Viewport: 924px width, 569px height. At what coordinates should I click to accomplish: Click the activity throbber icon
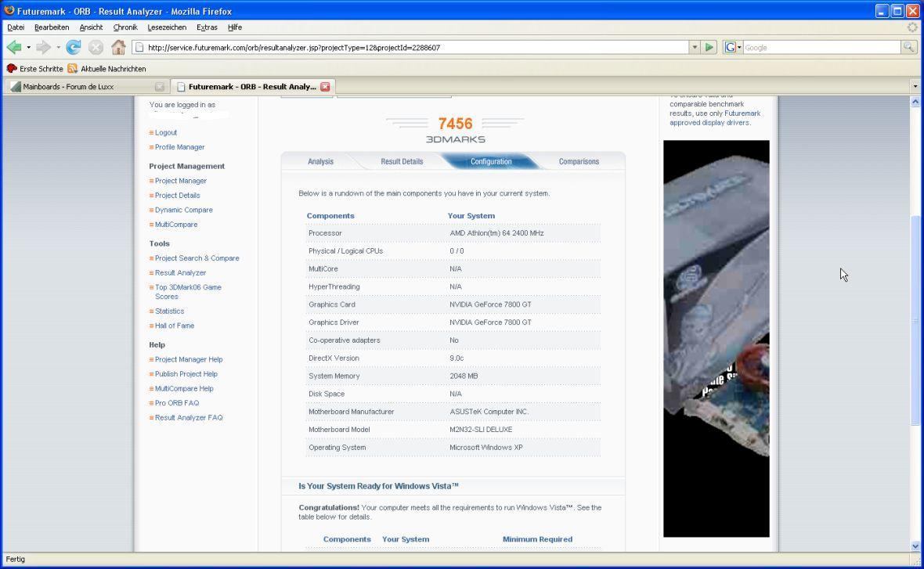click(x=912, y=27)
